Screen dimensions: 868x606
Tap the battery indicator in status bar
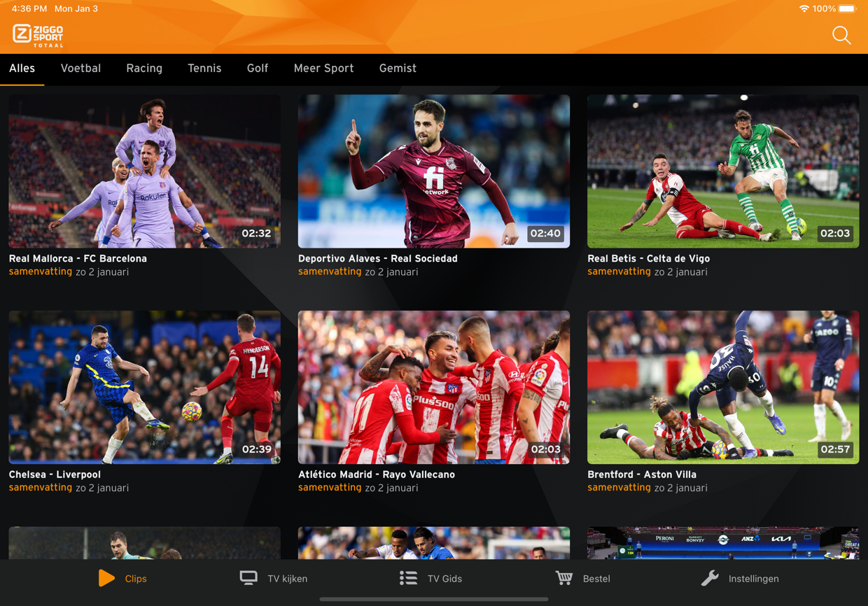click(x=847, y=9)
